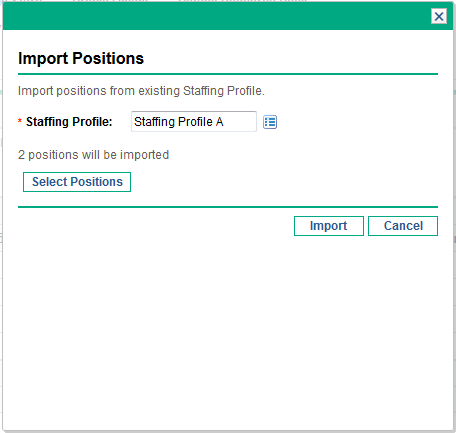Focus the box containing 'Staffing Profile A'
The image size is (456, 433).
(194, 122)
